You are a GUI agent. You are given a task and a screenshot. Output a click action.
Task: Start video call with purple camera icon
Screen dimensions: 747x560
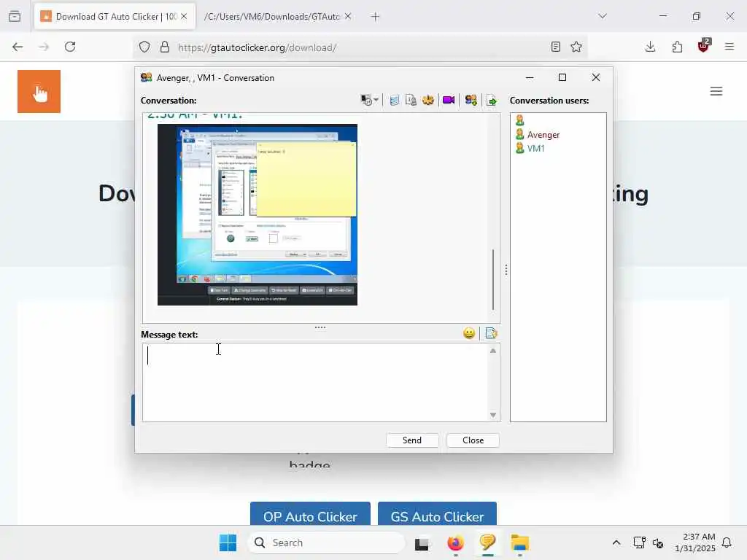pyautogui.click(x=449, y=100)
